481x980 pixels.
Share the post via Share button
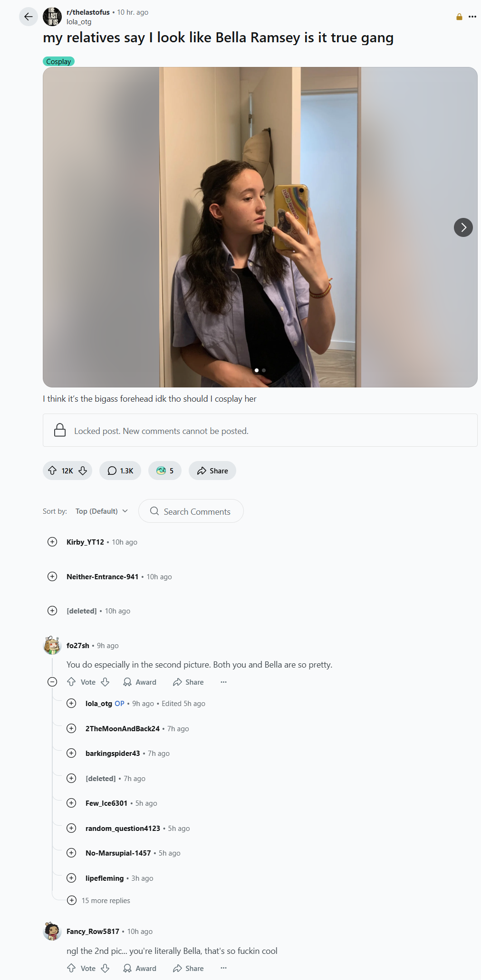212,471
